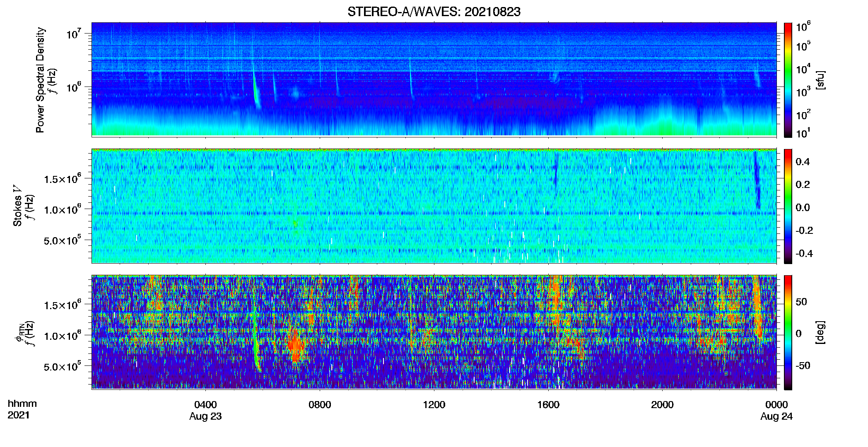The image size is (868, 447).
Task: Select the 1600 time tick label
Action: pyautogui.click(x=548, y=405)
